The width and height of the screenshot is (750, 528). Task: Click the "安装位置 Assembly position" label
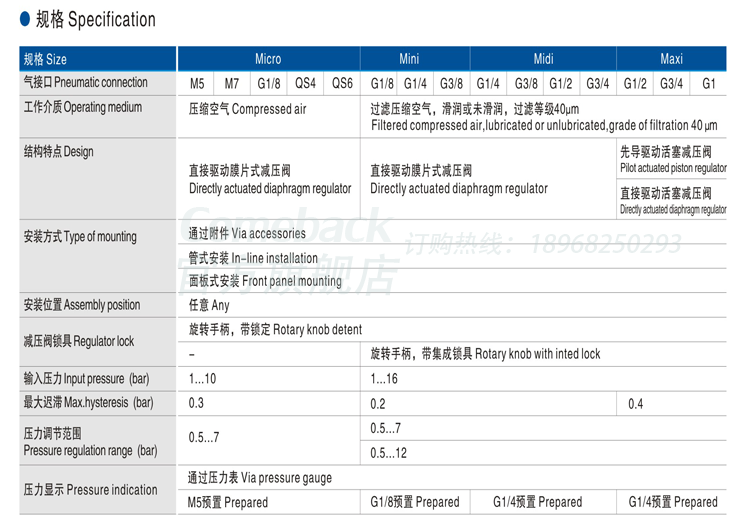tap(82, 305)
